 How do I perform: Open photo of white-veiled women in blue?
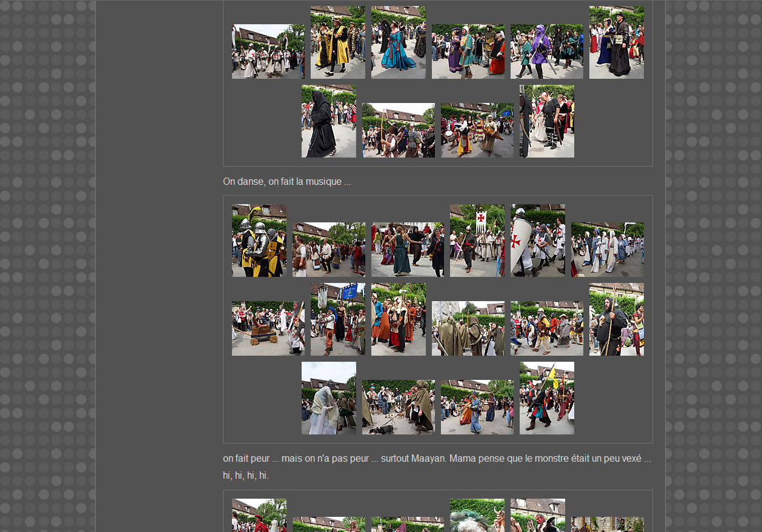[607, 250]
